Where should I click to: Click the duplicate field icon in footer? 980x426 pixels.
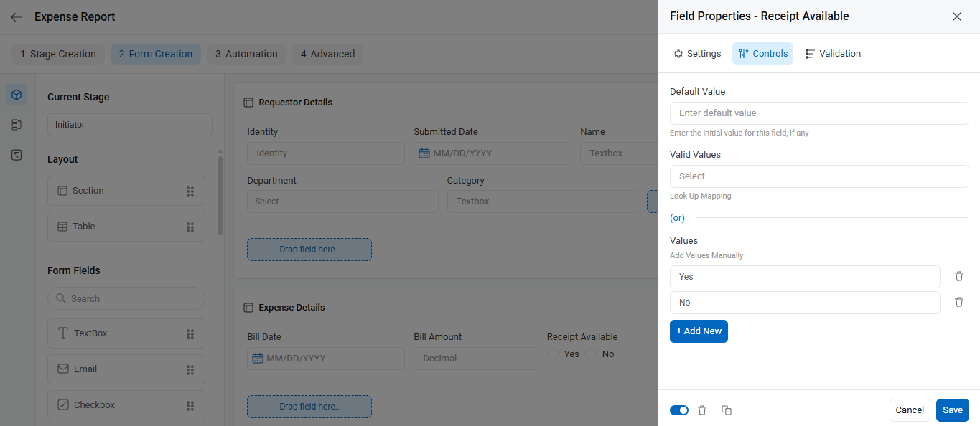726,410
